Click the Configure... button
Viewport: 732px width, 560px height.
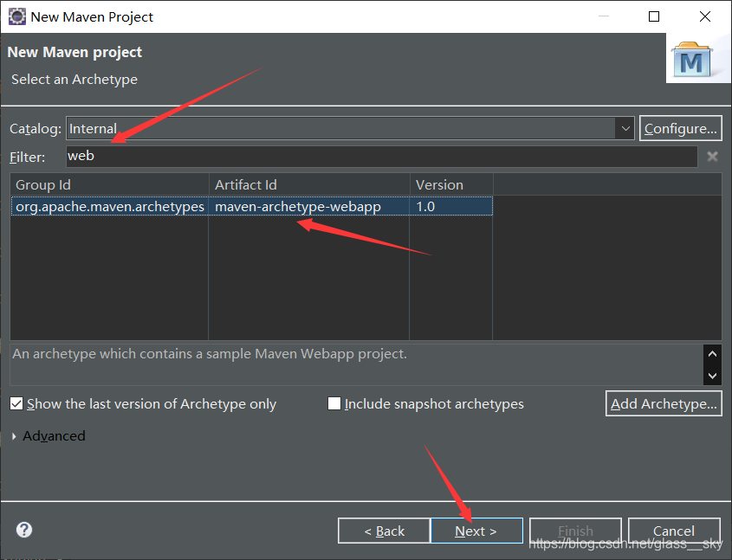click(x=681, y=128)
